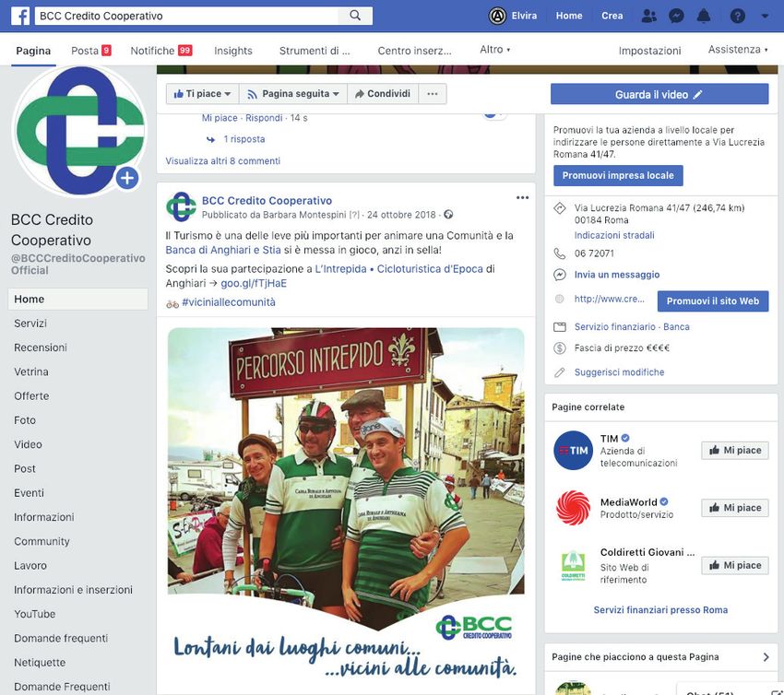Viewport: 784px width, 695px height.
Task: Click Rispondi on the comment
Action: coord(264,118)
